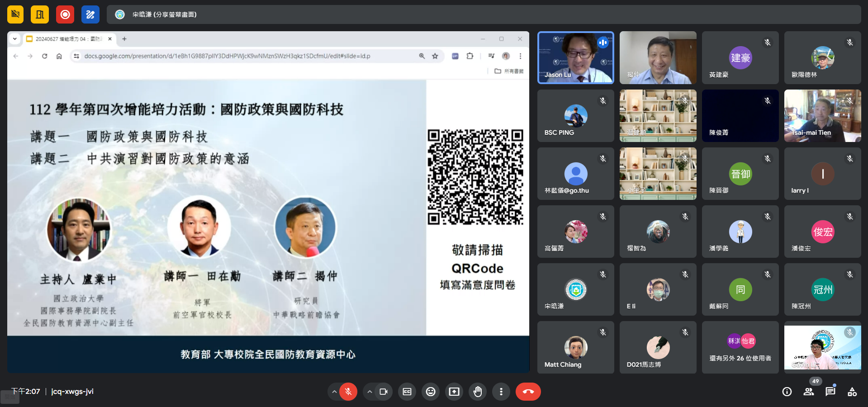Click the self-view video tile with muted mic
The height and width of the screenshot is (407, 868).
tap(823, 347)
